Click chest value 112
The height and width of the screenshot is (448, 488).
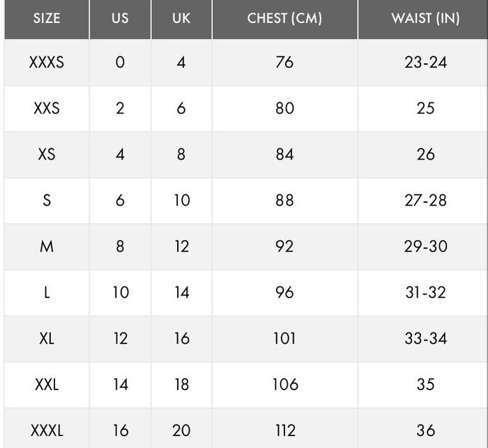coord(284,431)
